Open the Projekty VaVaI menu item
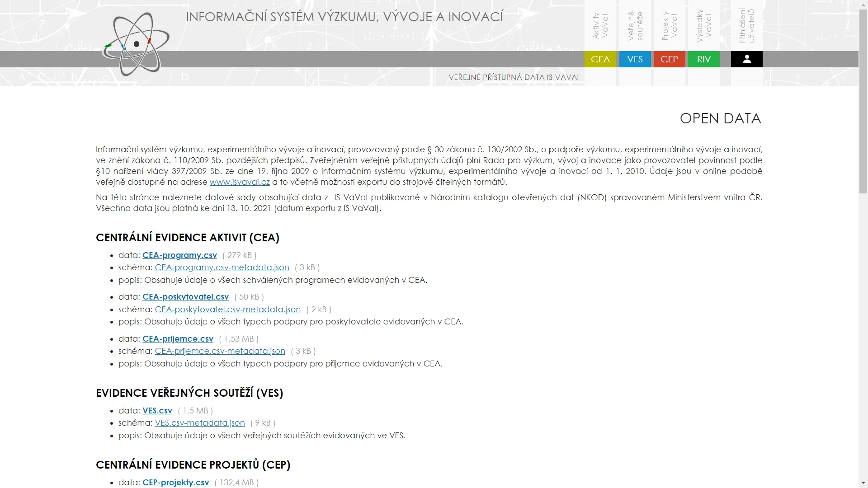 [x=669, y=25]
